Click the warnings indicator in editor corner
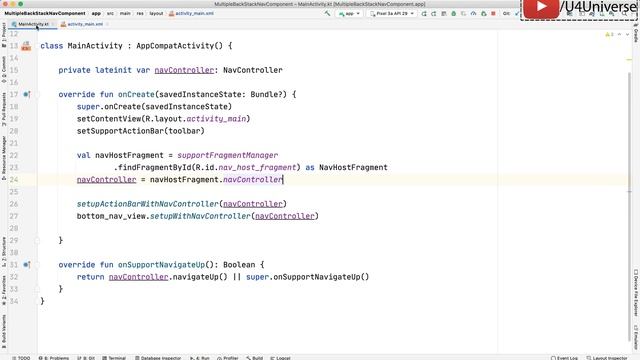640x360 pixels. coord(609,35)
